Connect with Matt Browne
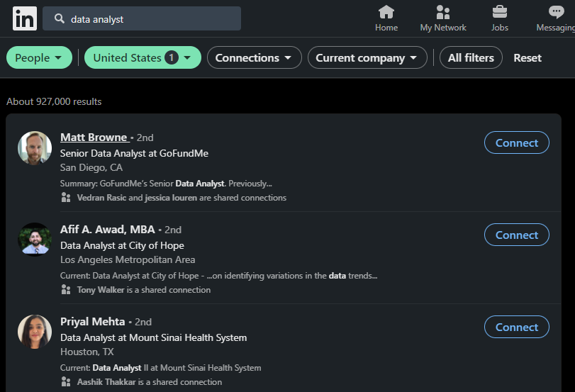This screenshot has width=575, height=392. click(517, 142)
